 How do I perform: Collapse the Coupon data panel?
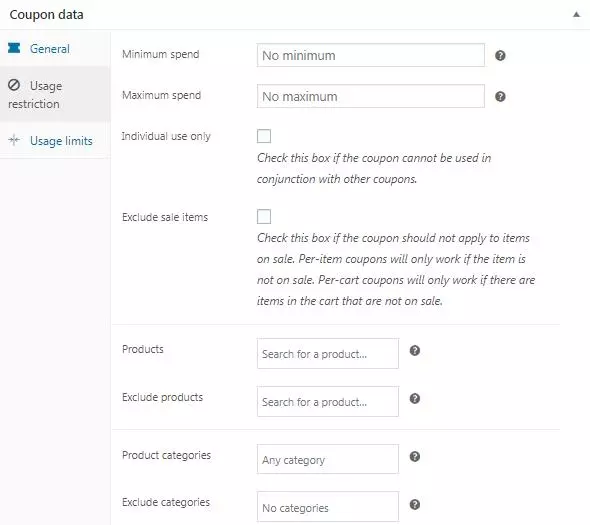[x=576, y=14]
